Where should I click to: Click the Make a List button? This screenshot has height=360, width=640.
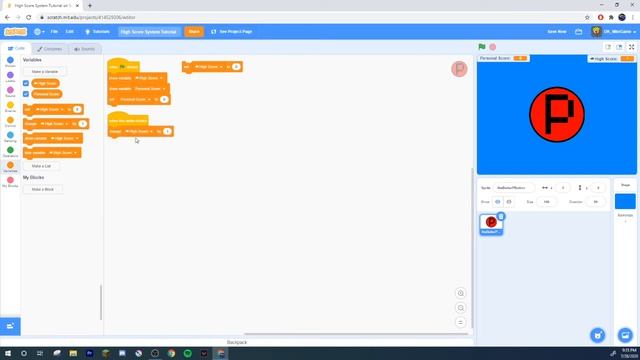coord(41,166)
